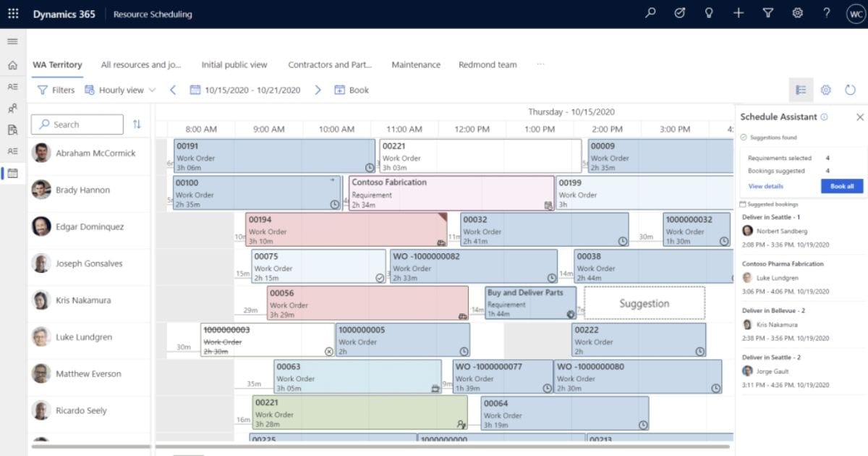Screen dimensions: 868x456
Task: Switch to the Contractors and Part... tab
Action: 330,64
